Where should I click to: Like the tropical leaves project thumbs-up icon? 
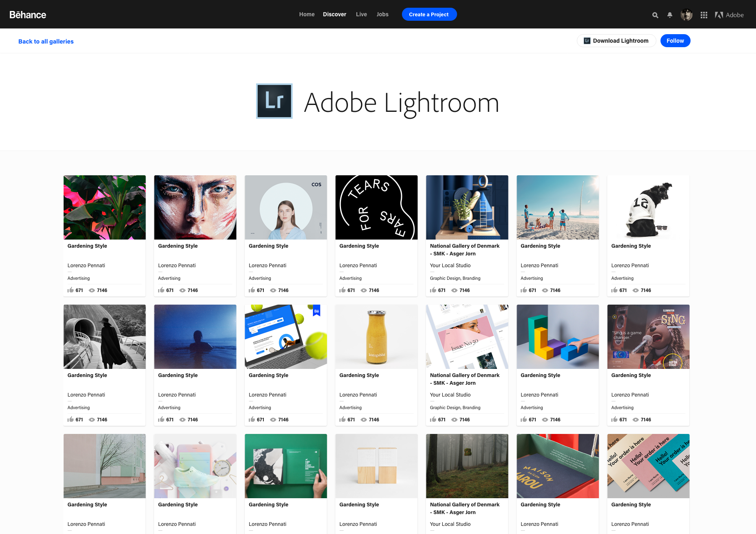coord(71,290)
